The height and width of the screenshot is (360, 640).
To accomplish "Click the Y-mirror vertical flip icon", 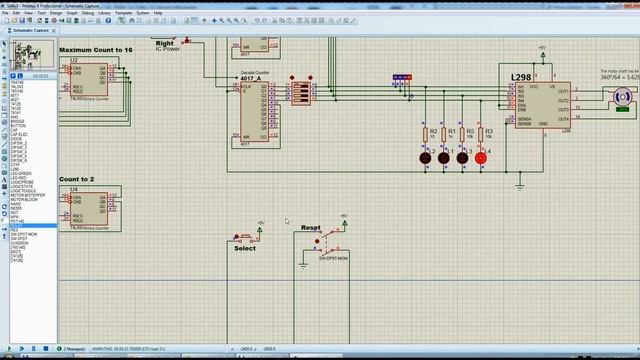I will point(4,236).
